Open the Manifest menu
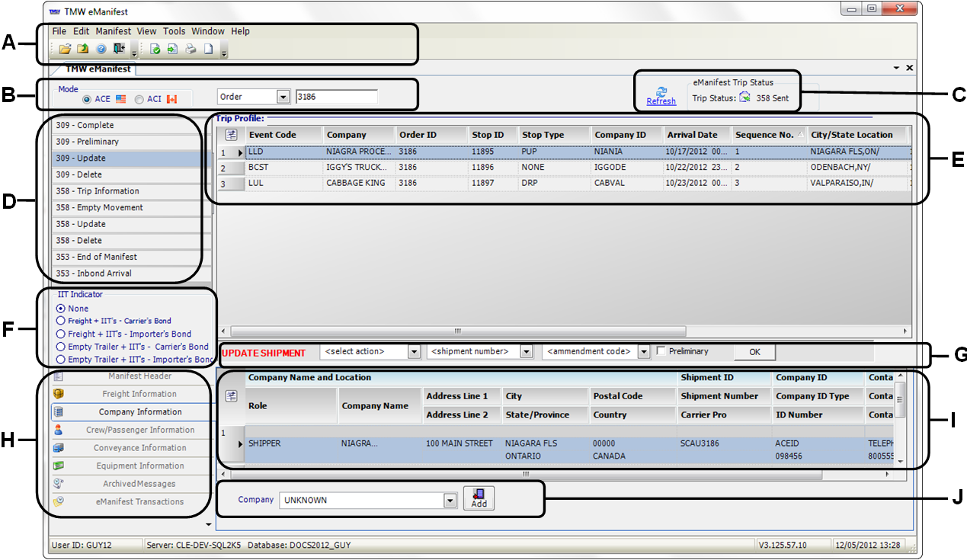The width and height of the screenshot is (967, 560). (x=114, y=31)
